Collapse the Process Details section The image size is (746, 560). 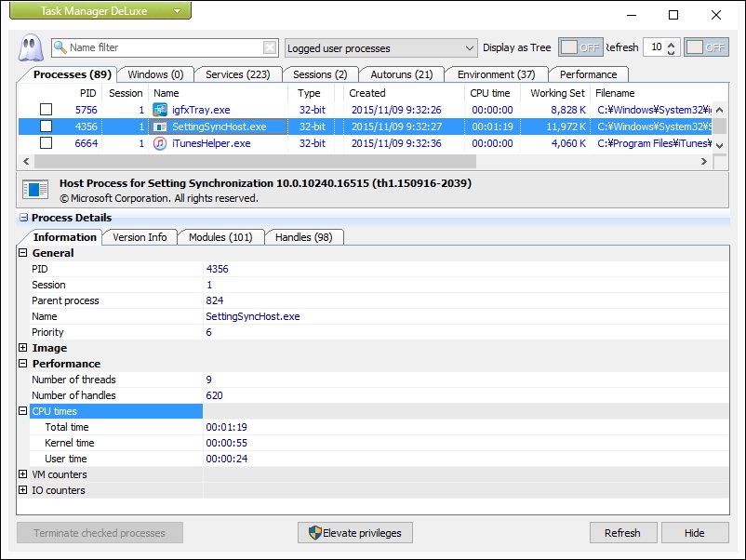click(23, 218)
